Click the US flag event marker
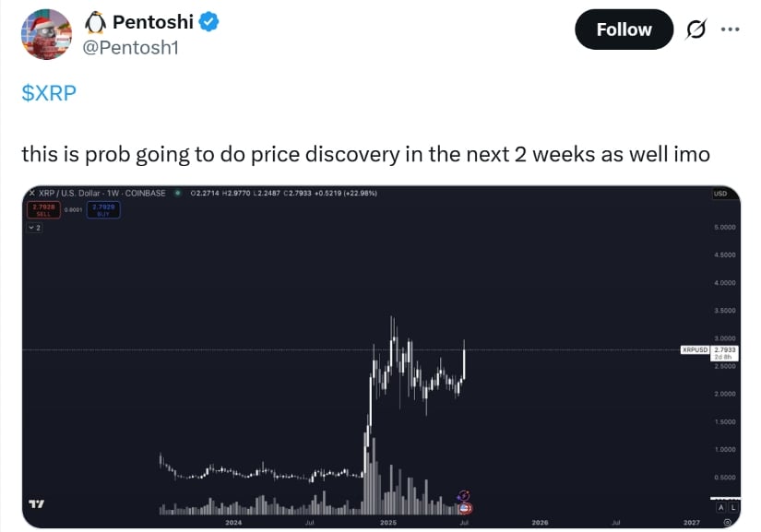761x532 pixels. tap(465, 508)
